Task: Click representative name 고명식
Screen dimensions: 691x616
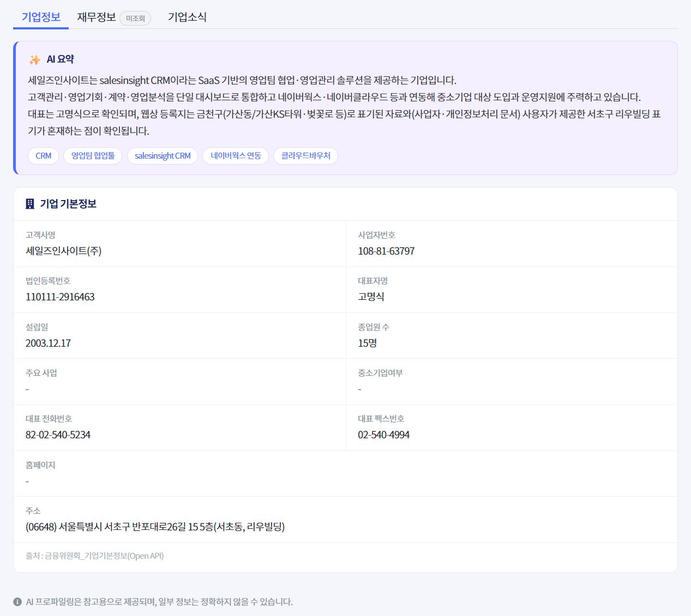Action: pos(371,297)
